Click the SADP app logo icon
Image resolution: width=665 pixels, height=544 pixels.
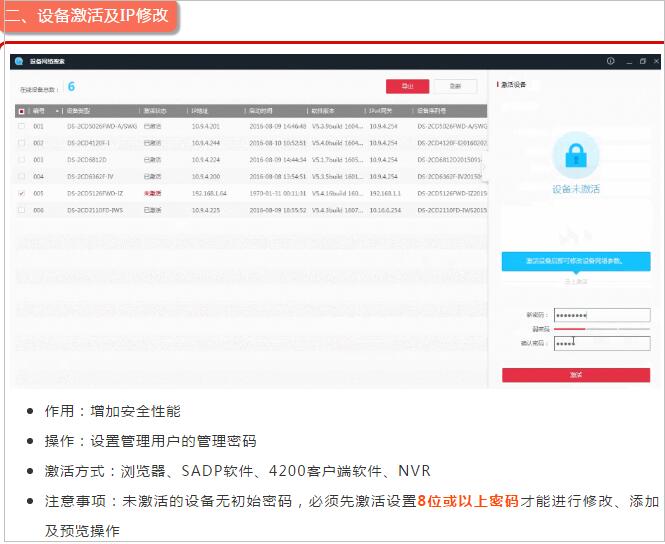pyautogui.click(x=19, y=61)
